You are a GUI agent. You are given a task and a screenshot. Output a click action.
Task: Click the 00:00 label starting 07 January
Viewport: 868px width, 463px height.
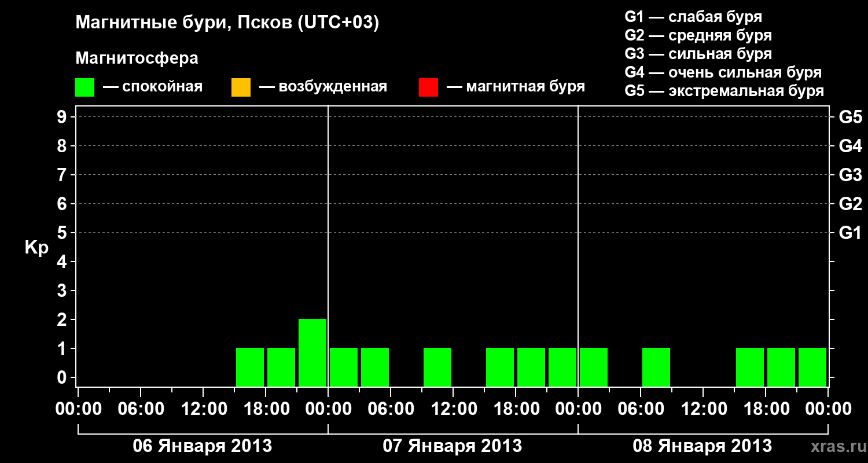click(x=328, y=409)
